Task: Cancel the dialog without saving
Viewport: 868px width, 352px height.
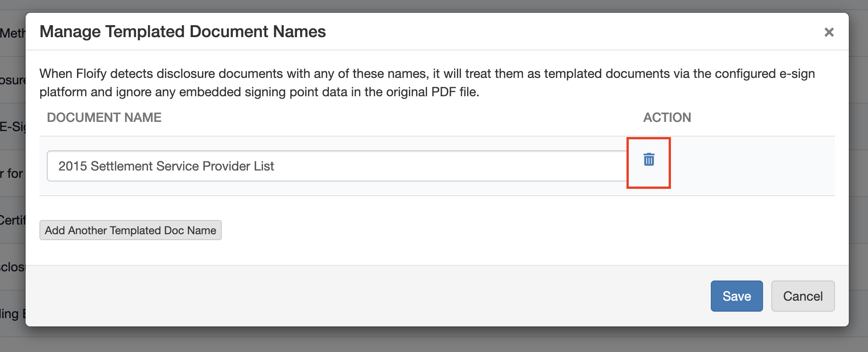Action: pyautogui.click(x=802, y=296)
